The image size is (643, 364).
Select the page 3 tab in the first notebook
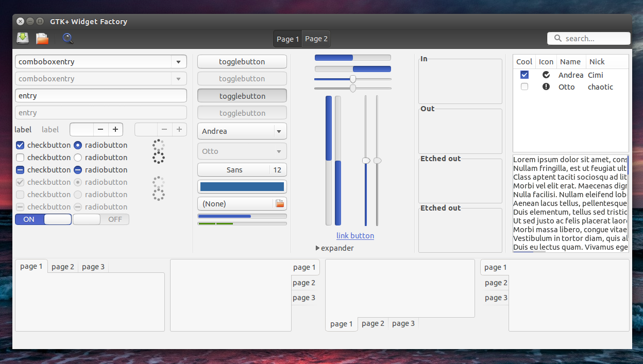[x=93, y=267]
